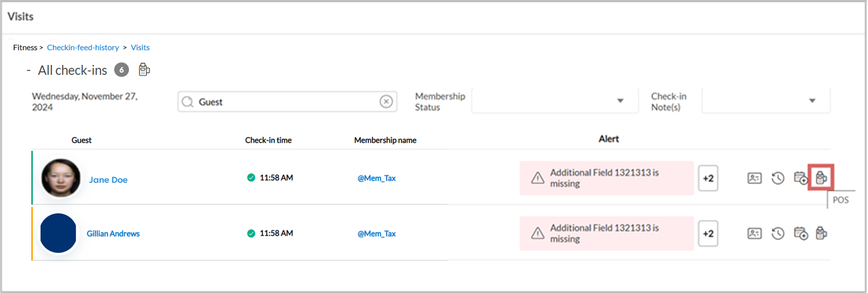The image size is (868, 293).
Task: Open POS icon in Jane Doe's row
Action: click(x=821, y=178)
